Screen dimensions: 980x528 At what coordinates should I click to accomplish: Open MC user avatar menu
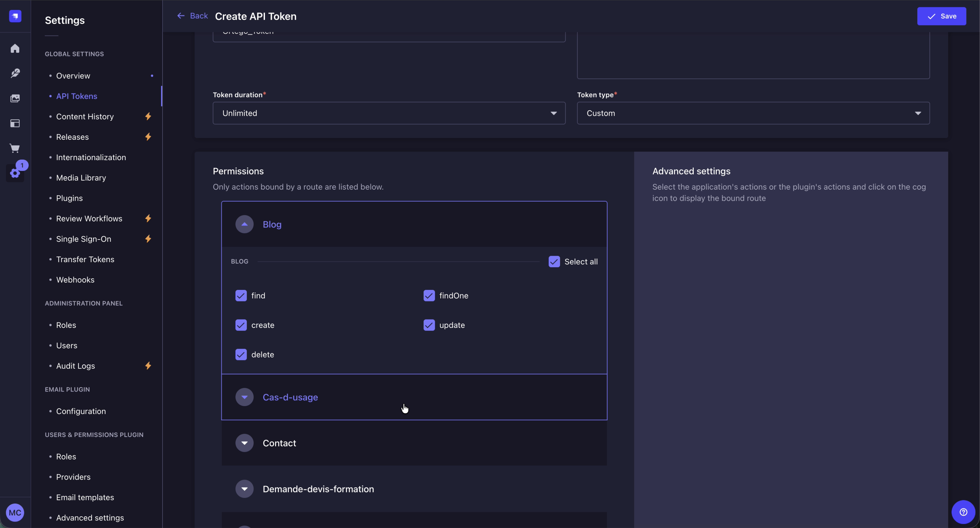pyautogui.click(x=15, y=512)
